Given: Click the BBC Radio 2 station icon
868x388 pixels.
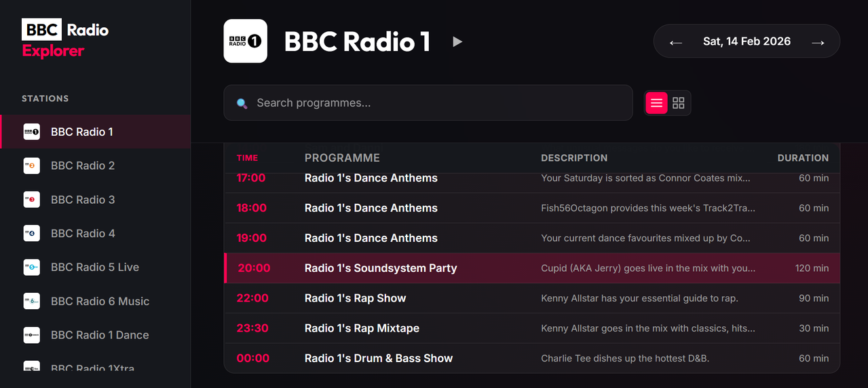Looking at the screenshot, I should click(32, 166).
